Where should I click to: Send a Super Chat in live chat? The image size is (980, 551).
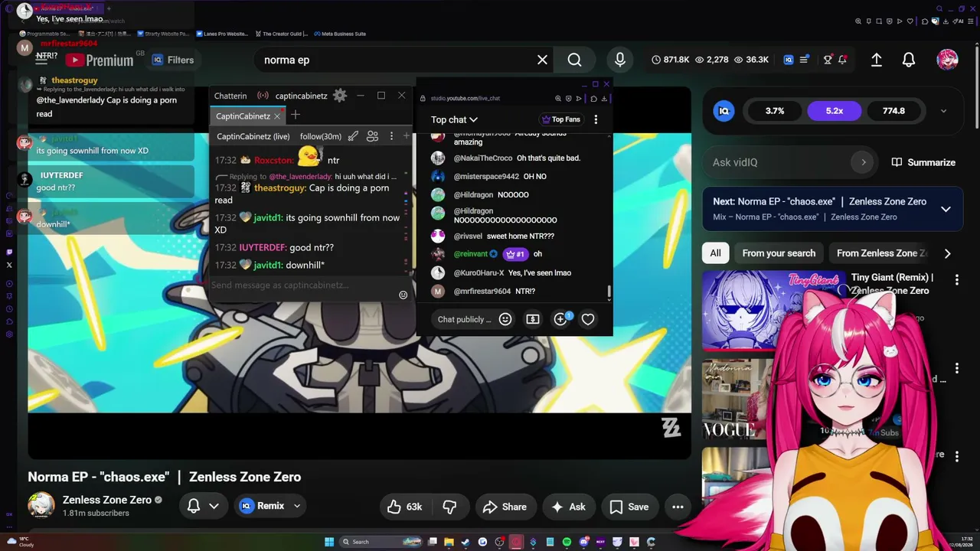[x=533, y=319]
